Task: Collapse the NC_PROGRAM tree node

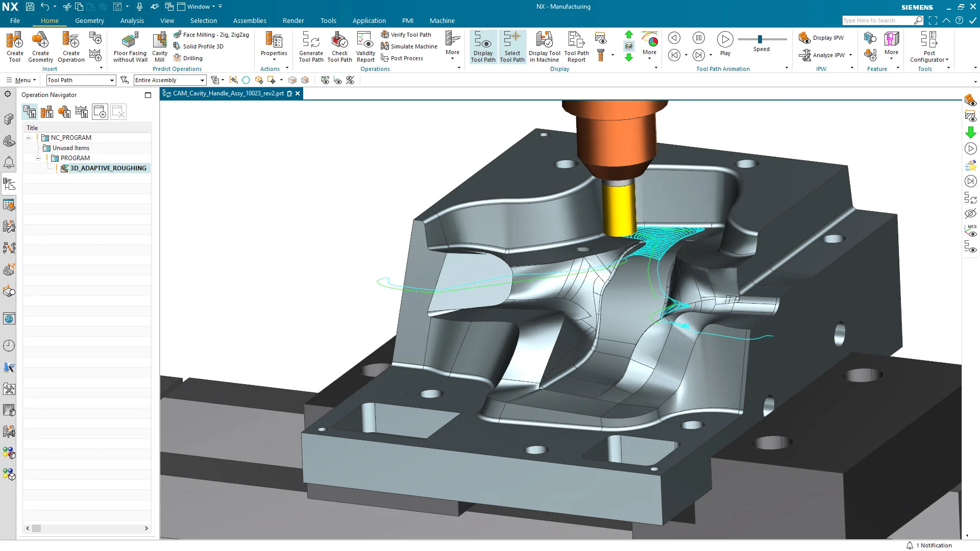Action: [29, 137]
